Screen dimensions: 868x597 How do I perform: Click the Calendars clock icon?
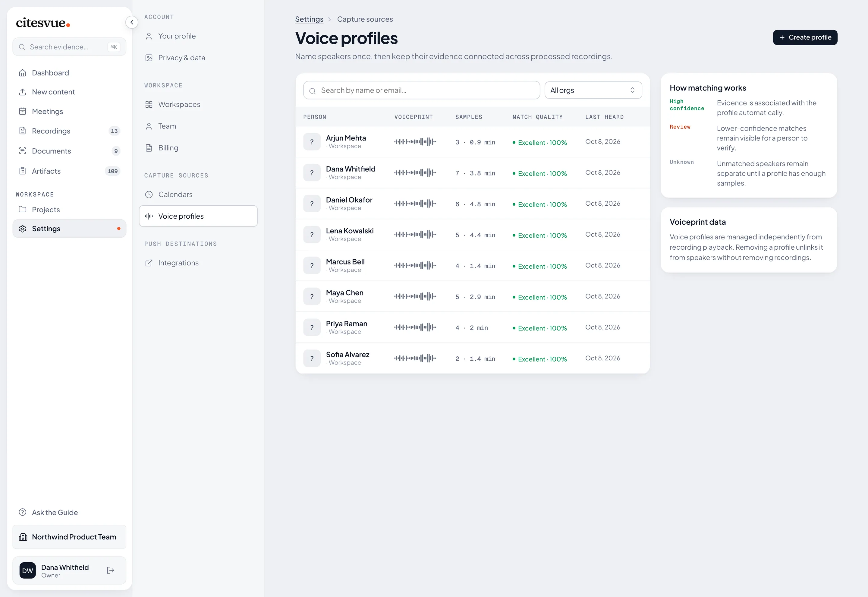pyautogui.click(x=149, y=194)
